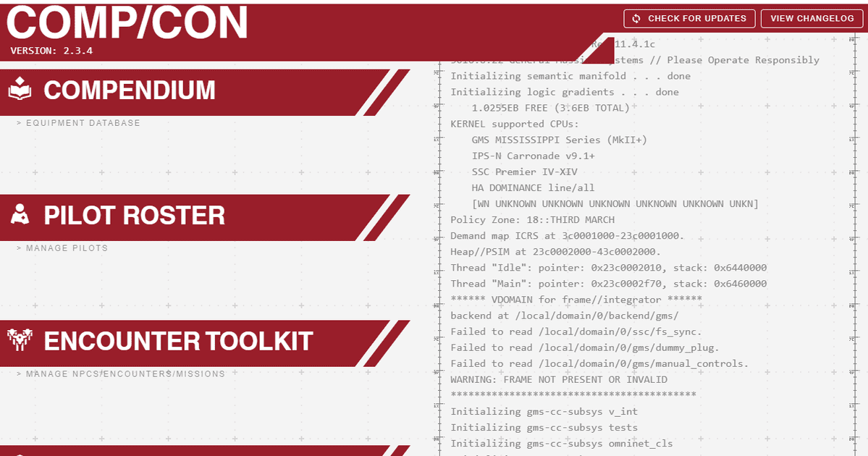
Task: Click the Version 2.3.4 label
Action: tap(51, 51)
